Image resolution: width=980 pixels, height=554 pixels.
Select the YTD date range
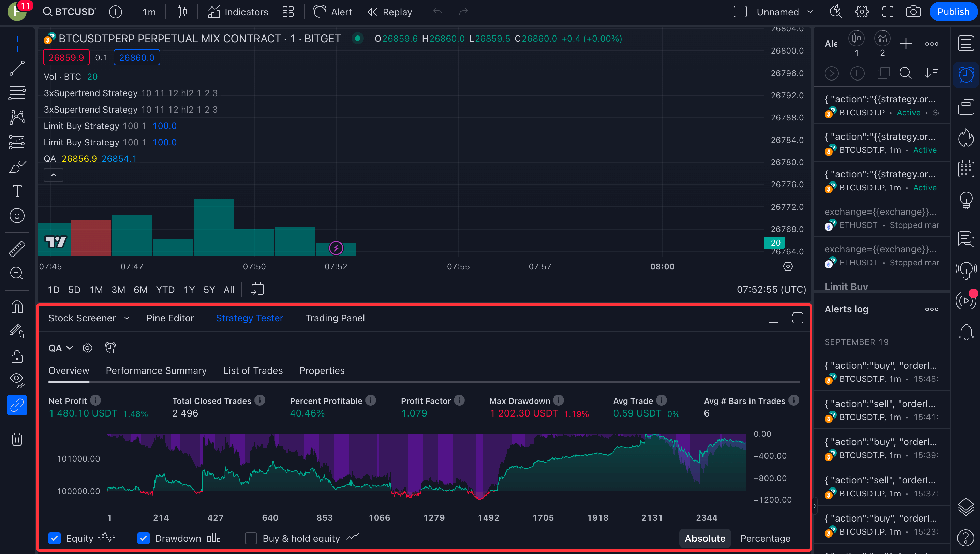pyautogui.click(x=165, y=290)
